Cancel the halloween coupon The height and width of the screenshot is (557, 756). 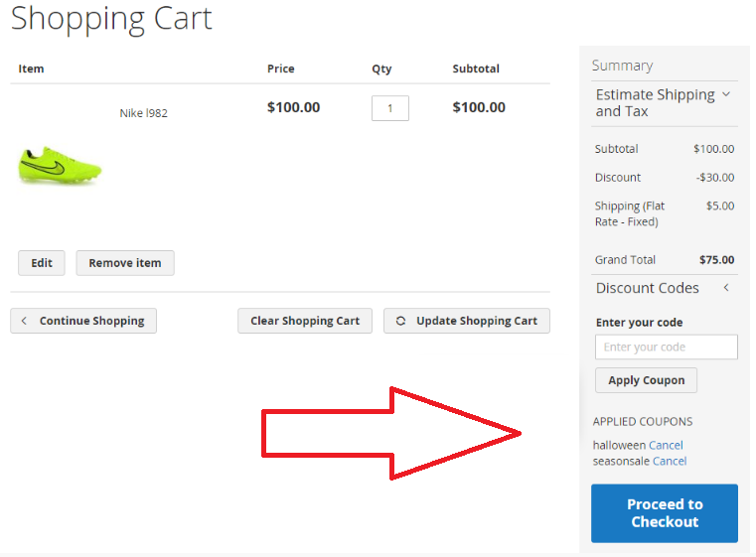[x=666, y=445]
